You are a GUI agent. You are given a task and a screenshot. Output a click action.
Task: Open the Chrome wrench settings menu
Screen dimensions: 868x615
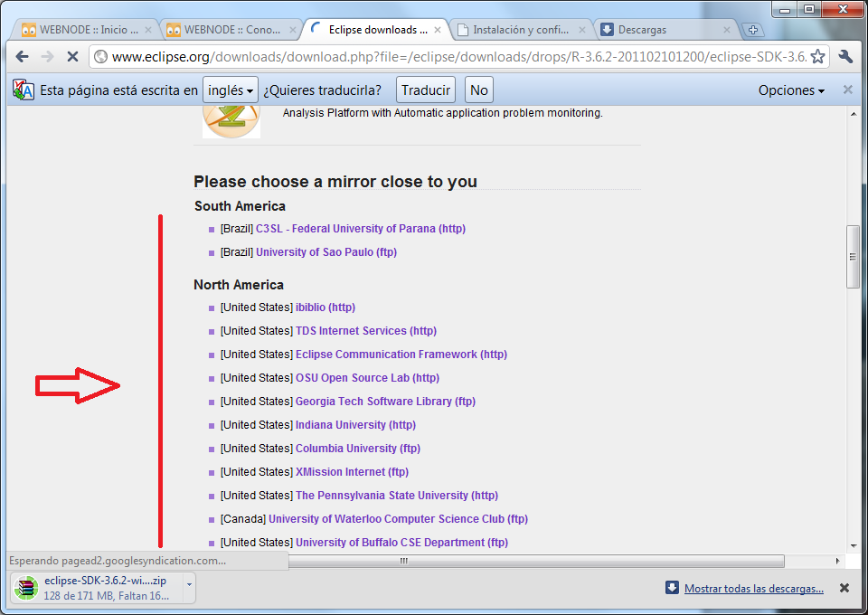[845, 56]
